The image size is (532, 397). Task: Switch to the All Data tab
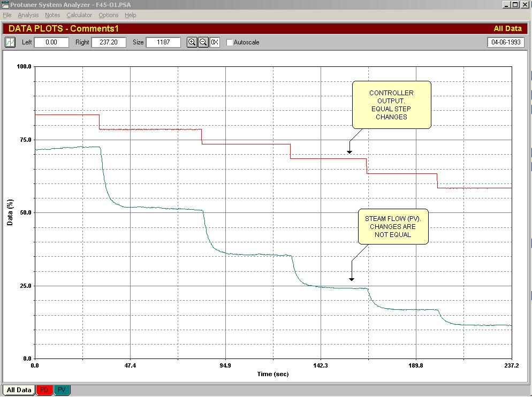tap(19, 390)
